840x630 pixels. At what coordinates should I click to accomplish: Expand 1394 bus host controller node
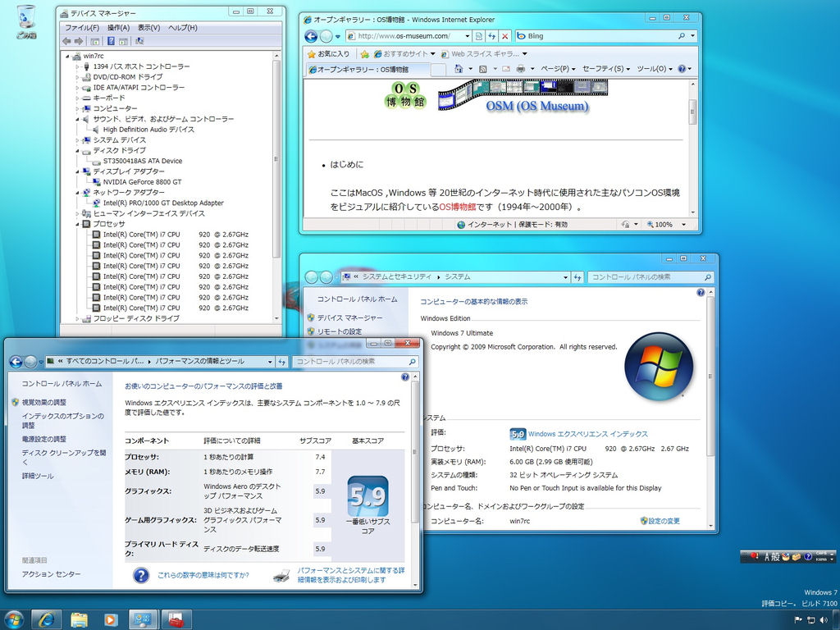78,67
